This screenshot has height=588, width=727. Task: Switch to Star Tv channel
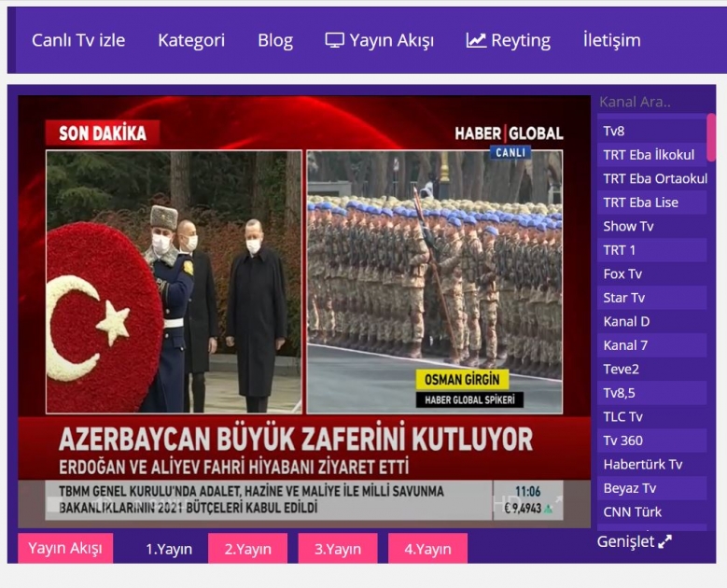651,298
